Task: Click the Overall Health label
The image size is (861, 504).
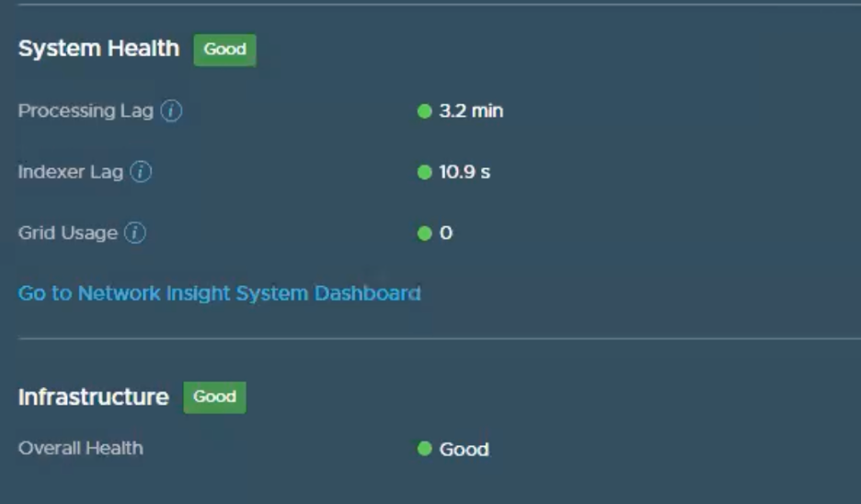Action: click(x=81, y=449)
